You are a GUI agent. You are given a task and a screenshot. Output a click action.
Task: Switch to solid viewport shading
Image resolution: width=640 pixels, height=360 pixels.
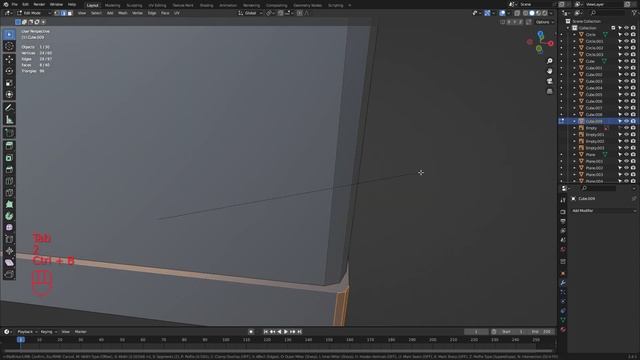(x=532, y=13)
